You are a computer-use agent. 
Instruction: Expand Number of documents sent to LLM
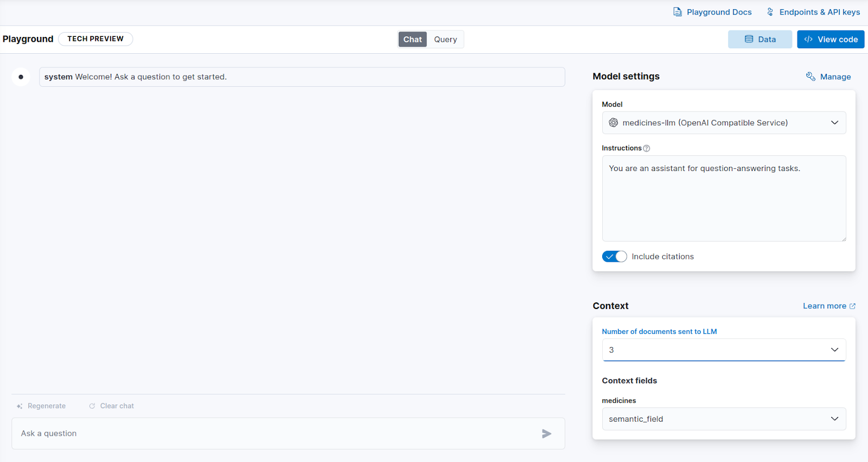[x=724, y=350]
